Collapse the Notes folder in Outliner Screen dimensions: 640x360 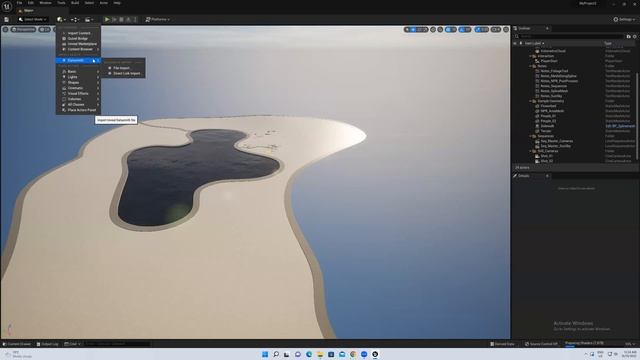[x=531, y=66]
